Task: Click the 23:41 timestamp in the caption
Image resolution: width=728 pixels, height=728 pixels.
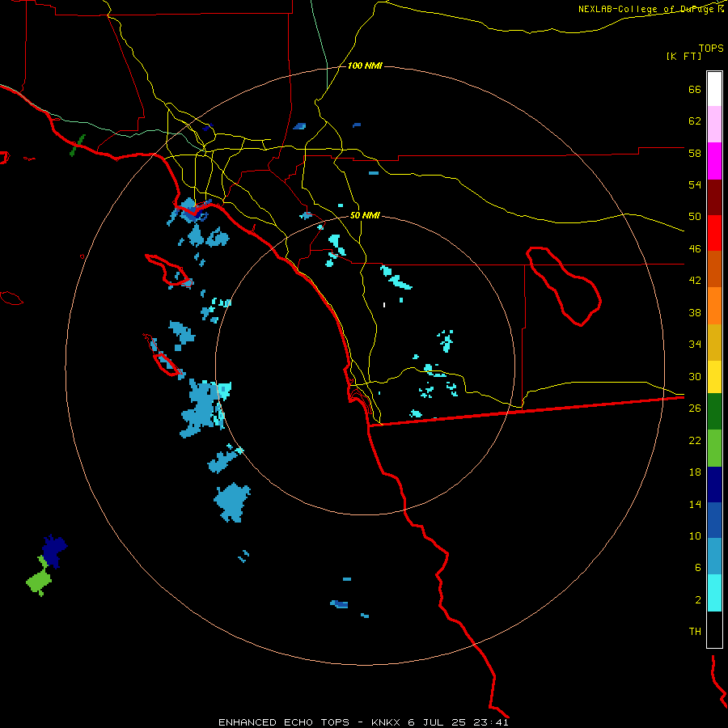Action: coord(491,722)
